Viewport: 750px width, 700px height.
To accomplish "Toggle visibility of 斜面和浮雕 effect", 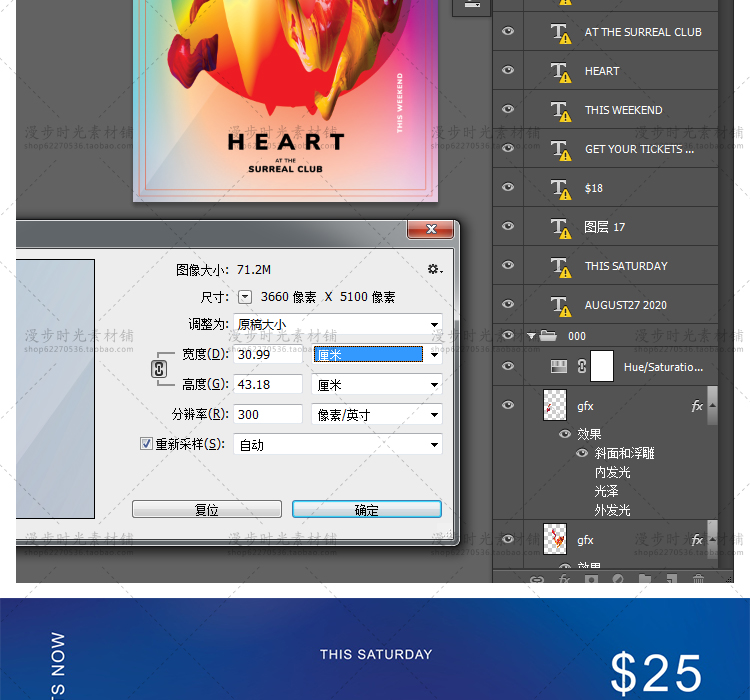I will point(582,453).
